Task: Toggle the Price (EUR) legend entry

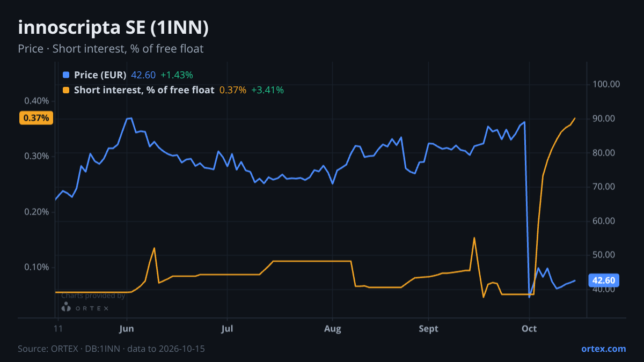Action: (x=128, y=75)
